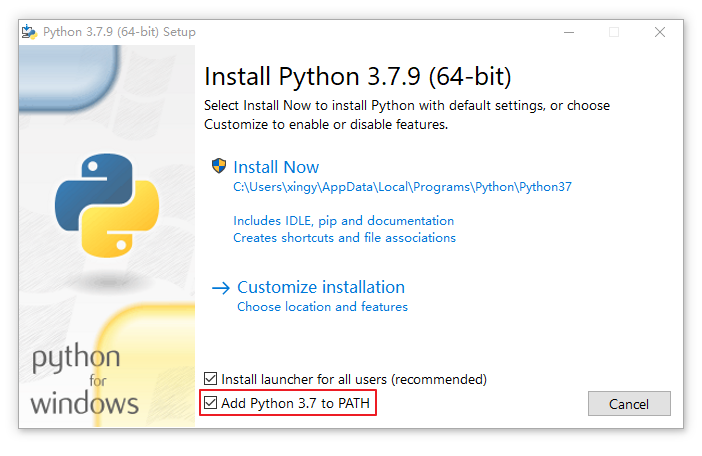Click the 'Select Install Now' description paragraph
The image size is (702, 456).
pos(406,115)
